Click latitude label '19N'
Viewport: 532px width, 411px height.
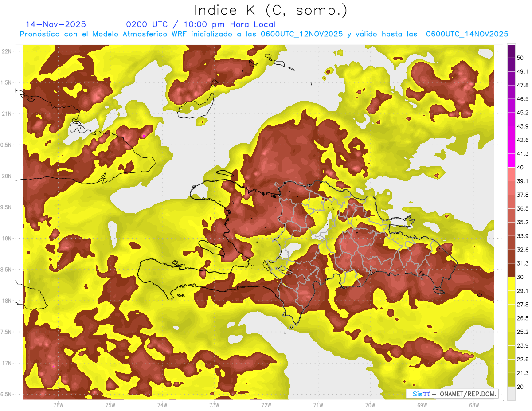(x=7, y=239)
